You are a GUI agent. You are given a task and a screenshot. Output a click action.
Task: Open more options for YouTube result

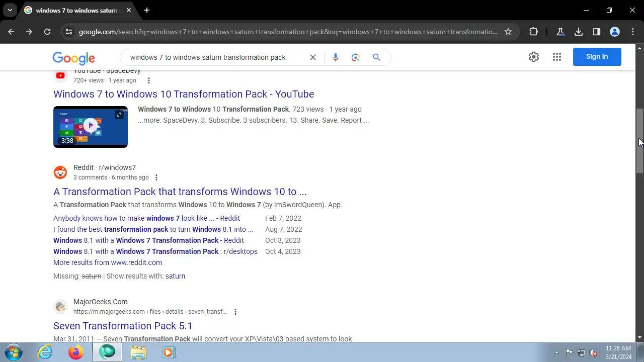[x=148, y=80]
